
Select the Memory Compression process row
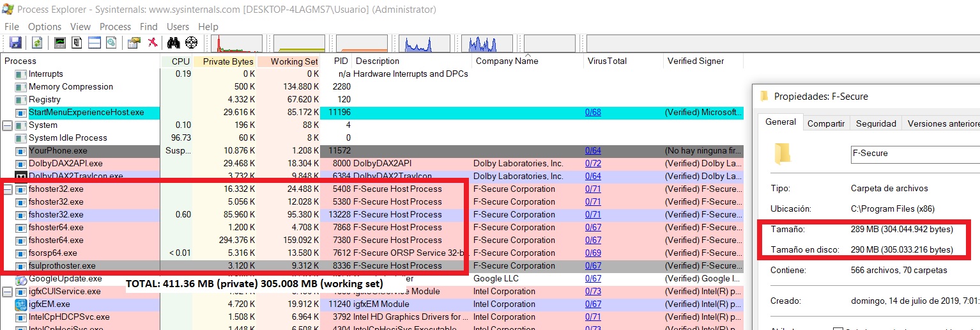pos(372,86)
